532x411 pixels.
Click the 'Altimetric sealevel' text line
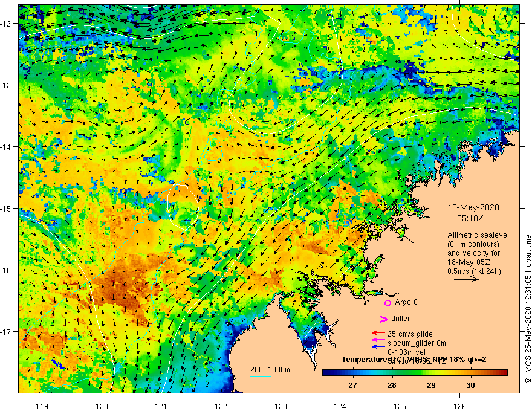478,235
